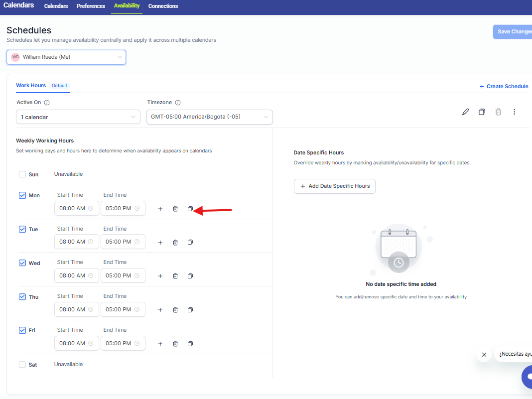Delete Tuesday's time slot with trash icon

(175, 243)
